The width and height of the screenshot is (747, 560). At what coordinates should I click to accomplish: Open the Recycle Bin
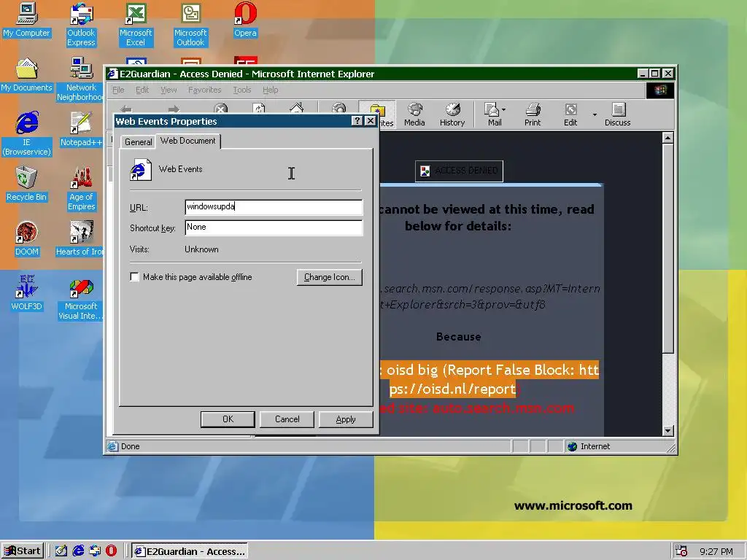click(x=27, y=184)
